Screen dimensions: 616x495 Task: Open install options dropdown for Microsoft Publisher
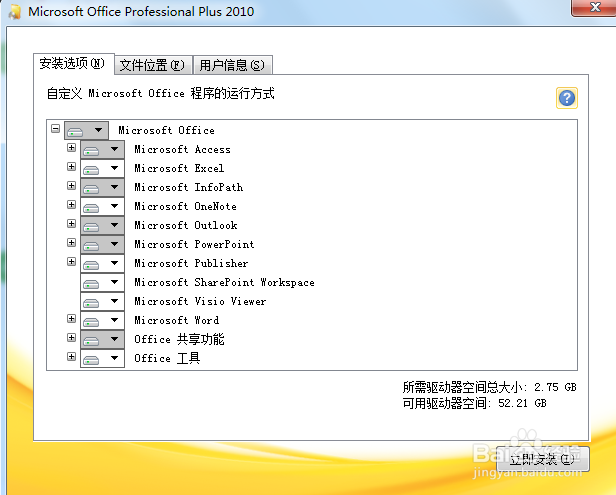coord(103,263)
